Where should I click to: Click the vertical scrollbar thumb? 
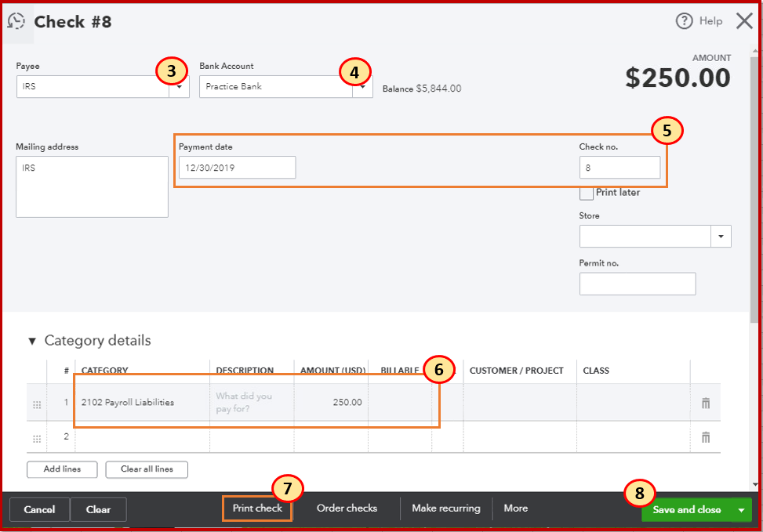coord(754,190)
